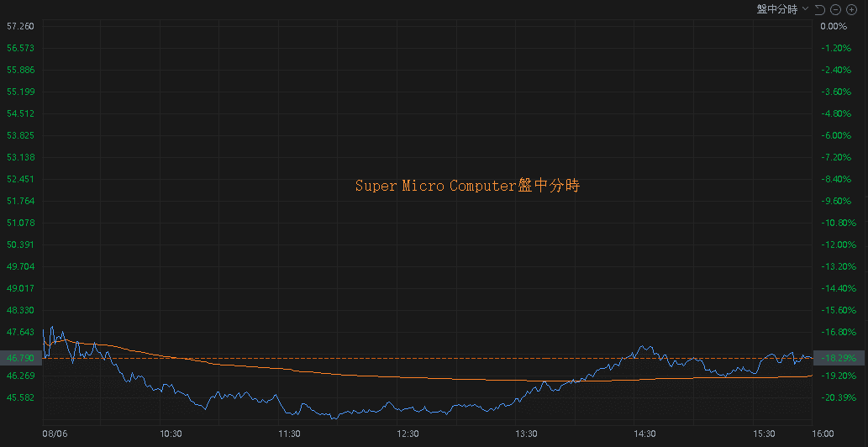Open the 盤中分時 chart type dropdown
The height and width of the screenshot is (447, 868).
[x=783, y=9]
